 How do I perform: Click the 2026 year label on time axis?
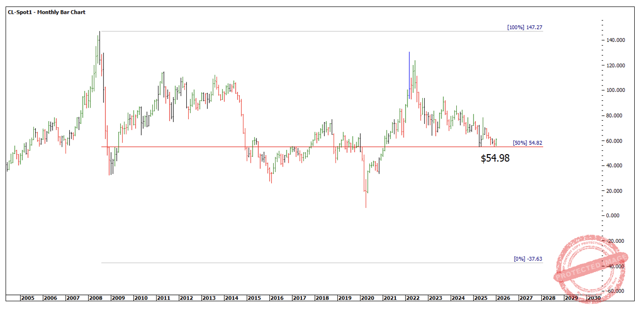(x=503, y=298)
